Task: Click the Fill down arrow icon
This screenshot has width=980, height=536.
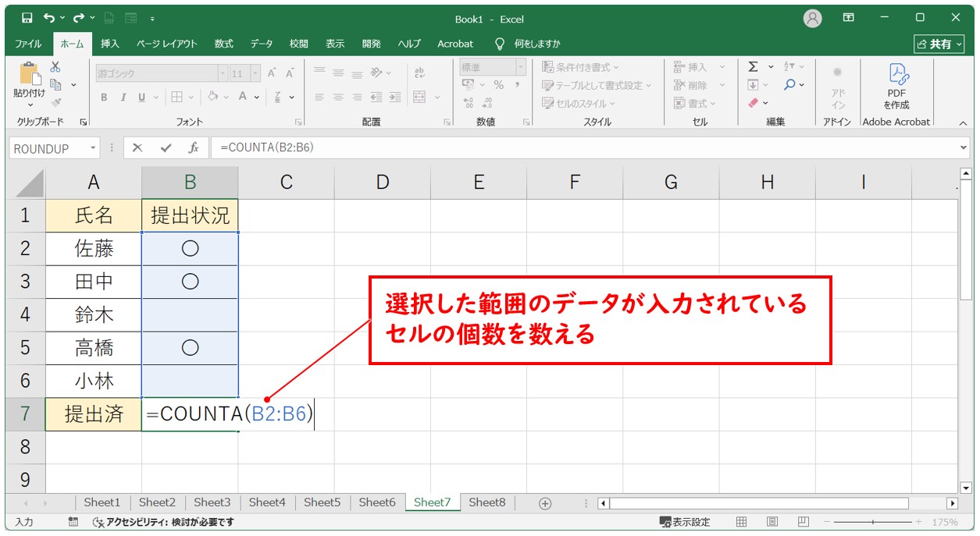Action: coord(753,84)
